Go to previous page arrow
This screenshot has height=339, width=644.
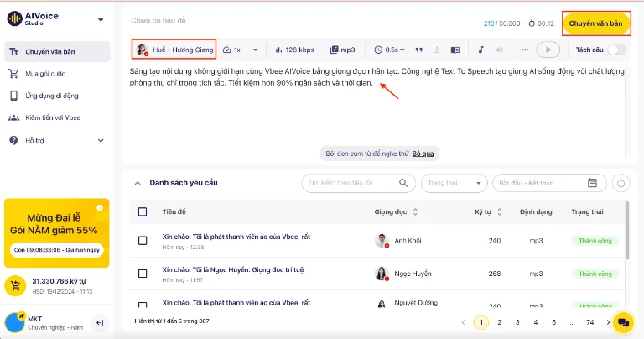[463, 322]
